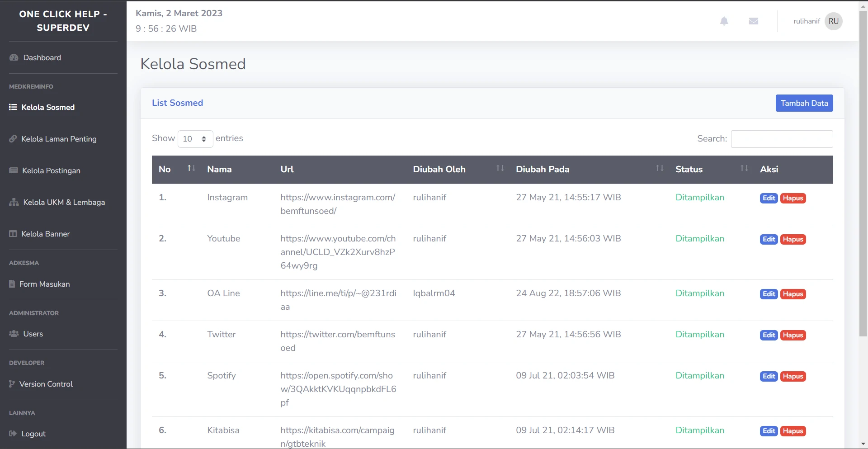
Task: Click the RU user avatar
Action: [833, 21]
